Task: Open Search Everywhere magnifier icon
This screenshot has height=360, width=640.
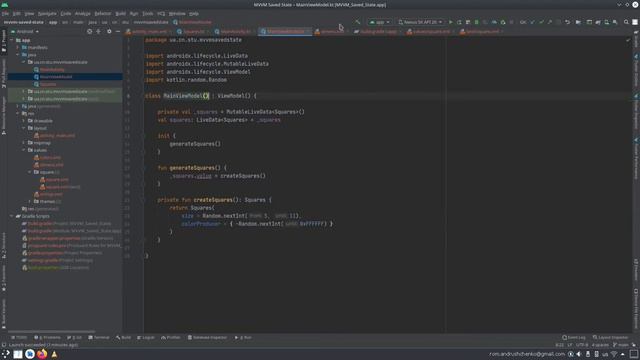Action: (626, 22)
